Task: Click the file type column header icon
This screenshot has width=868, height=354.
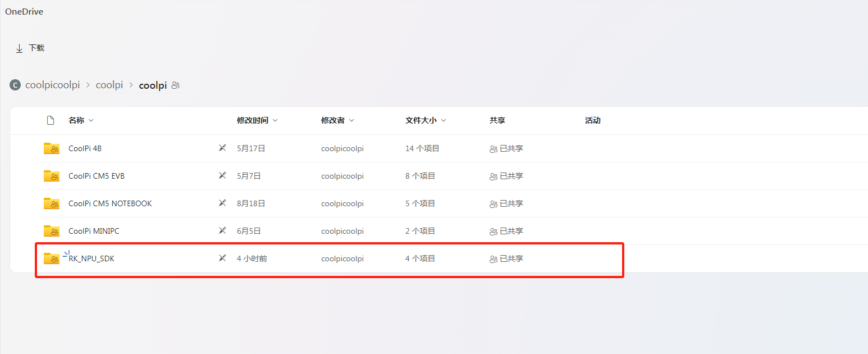Action: pyautogui.click(x=51, y=120)
